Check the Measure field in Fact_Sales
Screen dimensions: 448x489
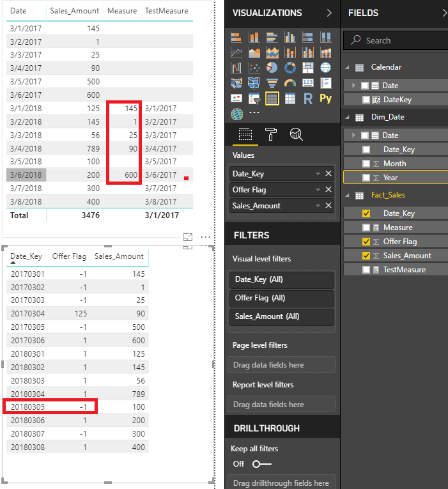pos(366,228)
